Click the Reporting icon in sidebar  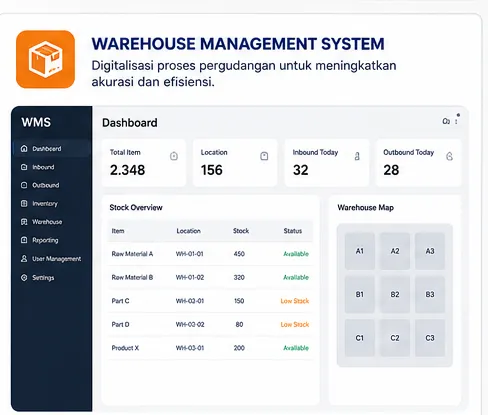click(24, 240)
